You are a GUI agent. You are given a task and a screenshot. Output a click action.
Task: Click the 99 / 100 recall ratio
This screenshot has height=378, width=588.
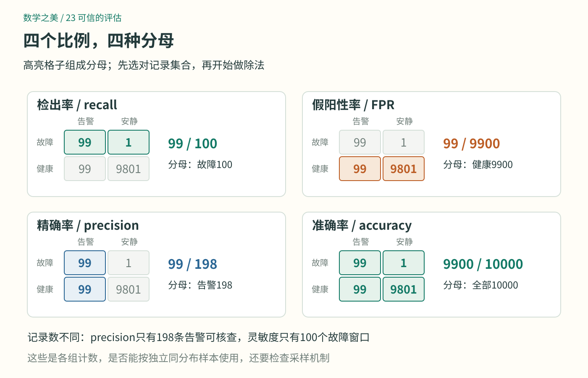pyautogui.click(x=192, y=144)
